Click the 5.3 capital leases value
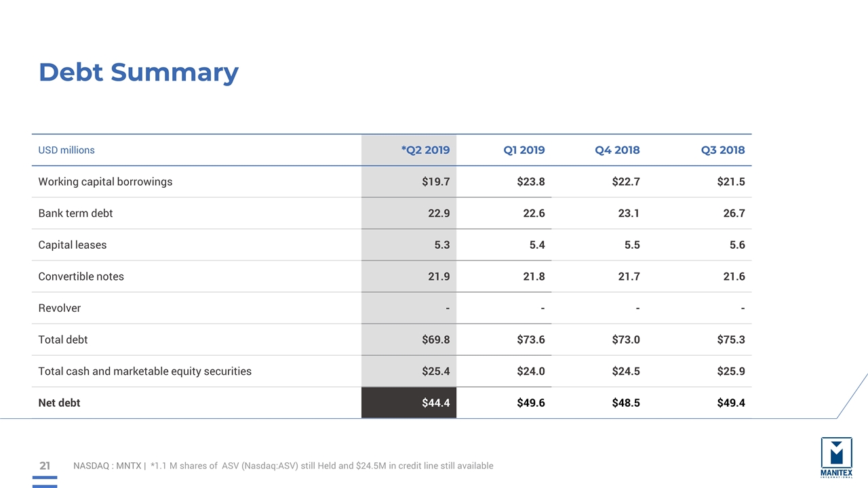The width and height of the screenshot is (868, 488). click(x=442, y=245)
